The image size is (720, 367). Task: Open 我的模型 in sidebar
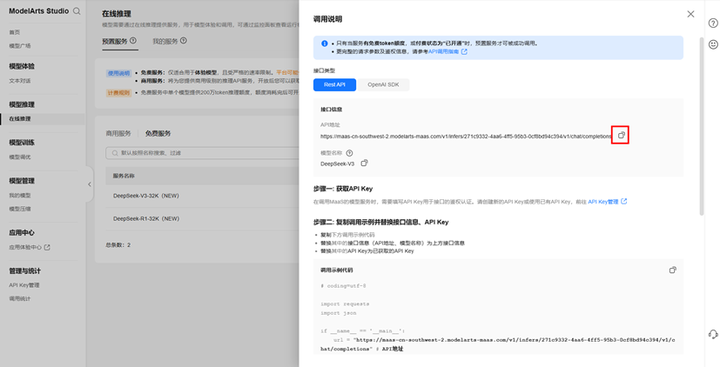pos(20,195)
